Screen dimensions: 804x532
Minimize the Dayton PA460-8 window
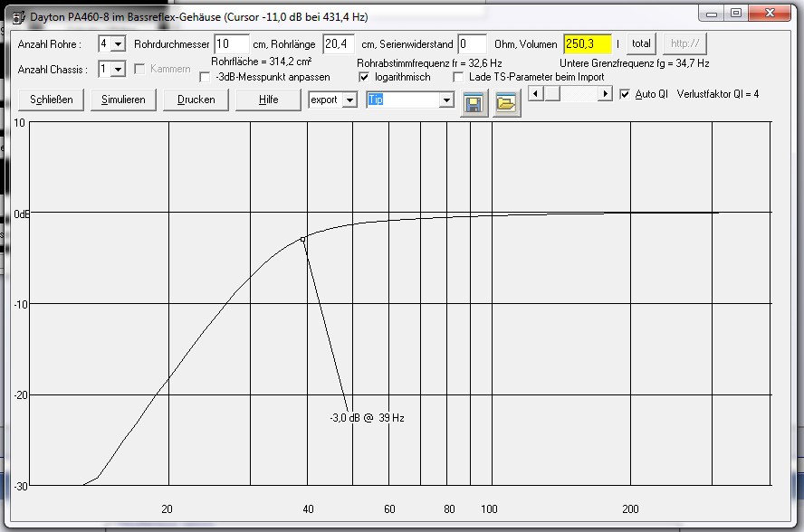coord(711,14)
